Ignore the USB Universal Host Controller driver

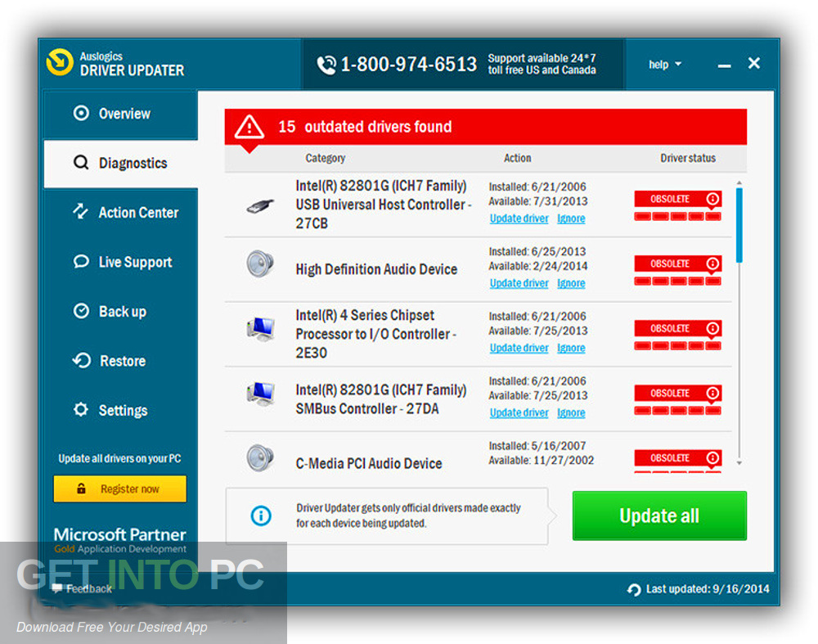coord(571,218)
